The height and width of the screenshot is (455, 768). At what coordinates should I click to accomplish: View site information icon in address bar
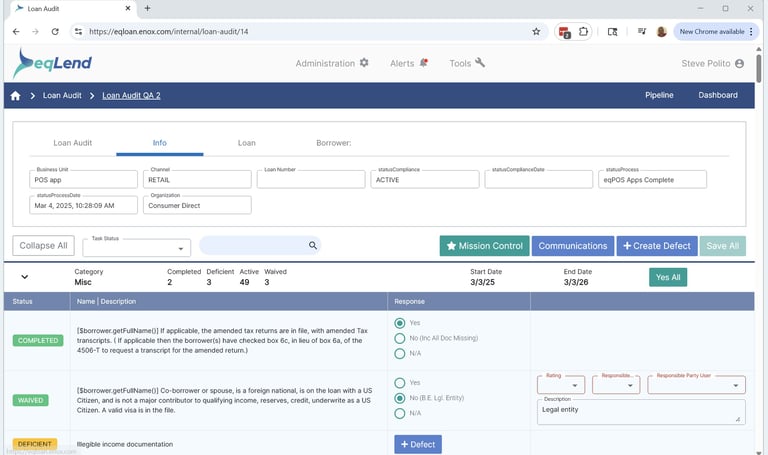point(78,31)
